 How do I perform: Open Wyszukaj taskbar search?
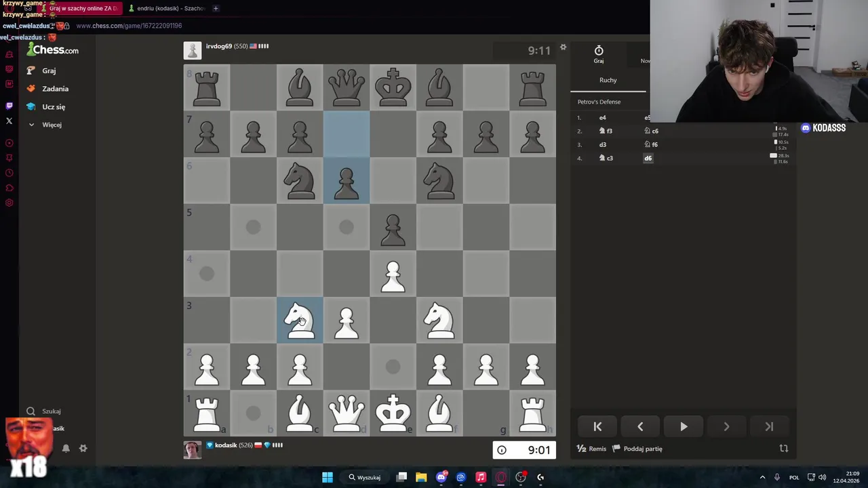(x=365, y=477)
